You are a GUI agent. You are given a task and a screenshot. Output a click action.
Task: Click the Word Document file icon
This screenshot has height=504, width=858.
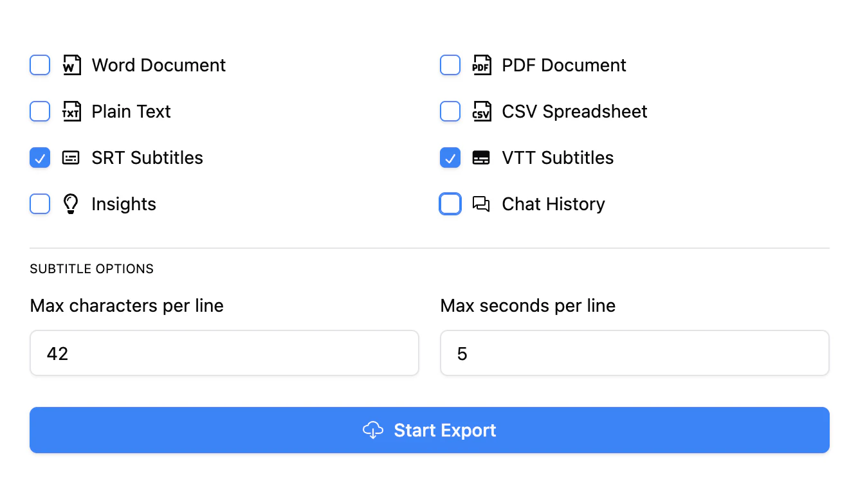[x=71, y=65]
